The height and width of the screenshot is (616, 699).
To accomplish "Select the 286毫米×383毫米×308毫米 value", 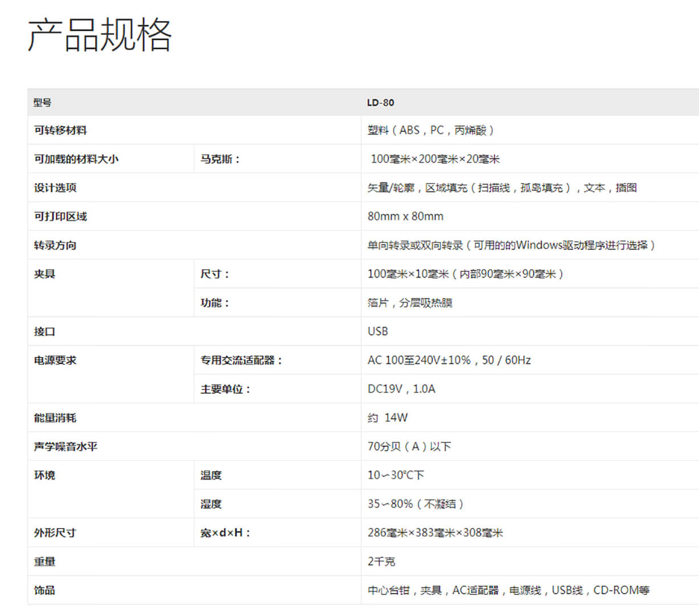I will (436, 533).
